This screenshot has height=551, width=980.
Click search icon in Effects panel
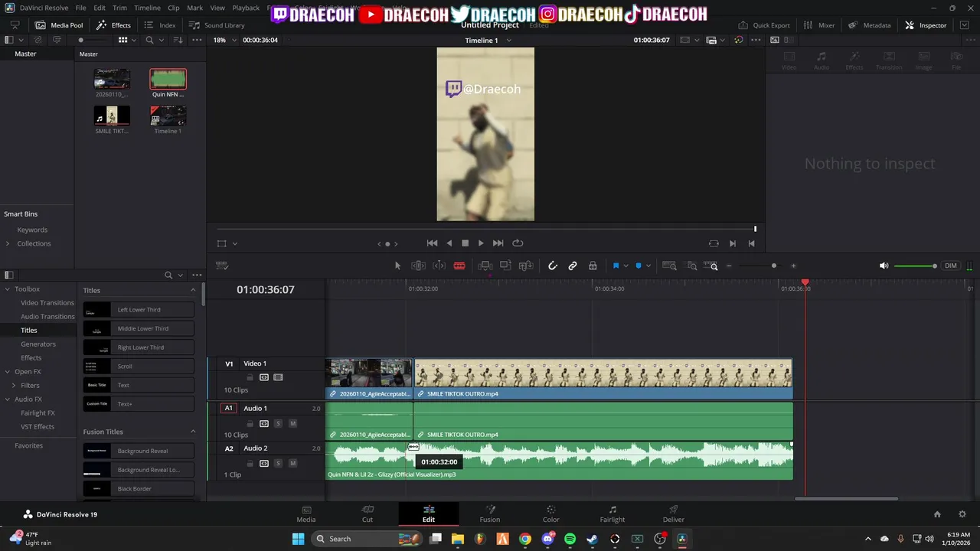click(168, 275)
